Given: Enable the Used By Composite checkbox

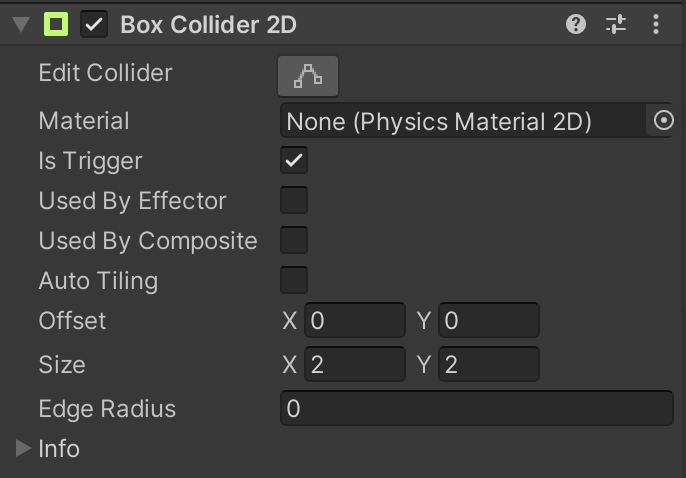Looking at the screenshot, I should [294, 241].
